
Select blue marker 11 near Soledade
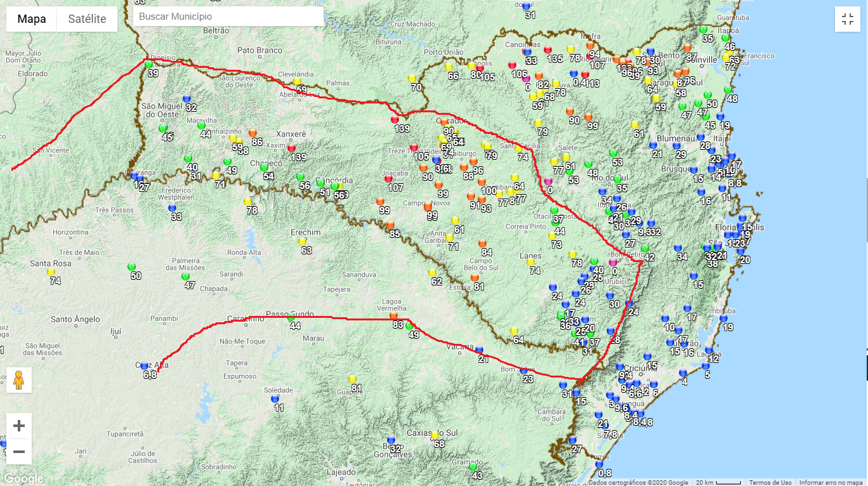[x=275, y=398]
